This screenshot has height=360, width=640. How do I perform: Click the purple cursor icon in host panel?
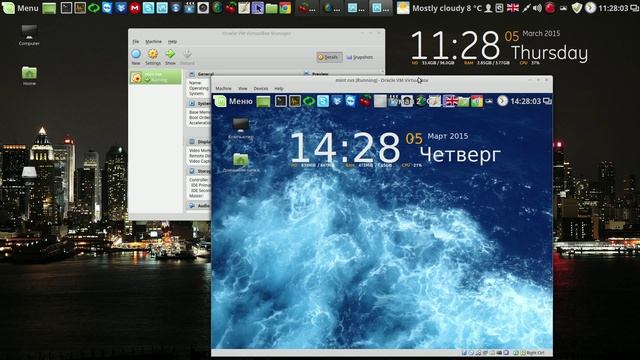(258, 8)
